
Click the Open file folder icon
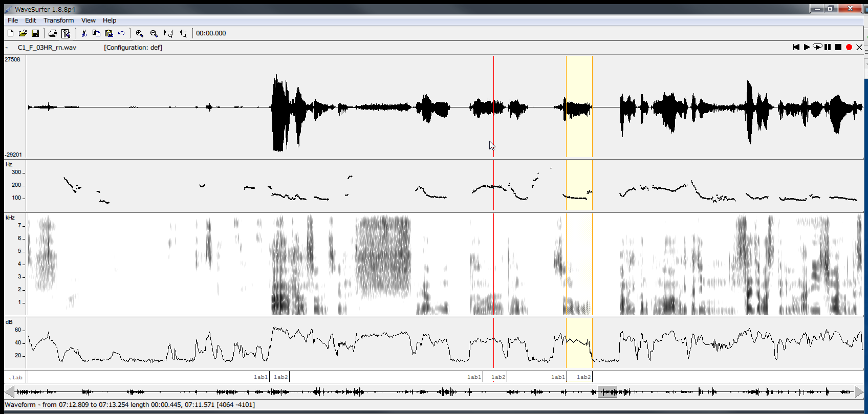(x=23, y=33)
